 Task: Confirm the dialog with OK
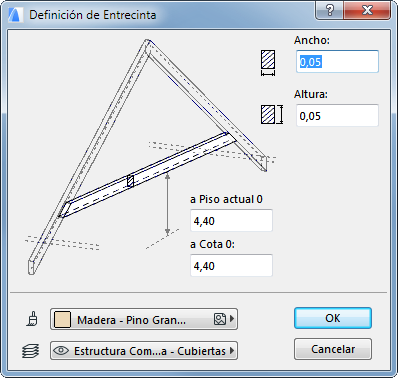[333, 318]
